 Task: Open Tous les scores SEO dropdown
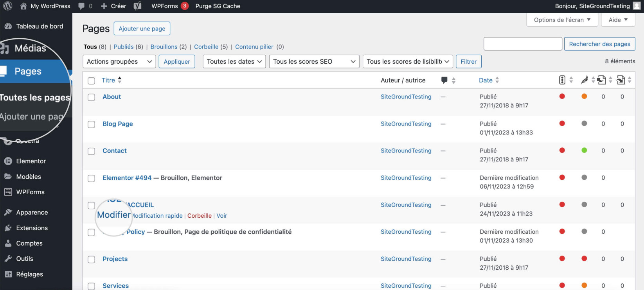(x=314, y=61)
